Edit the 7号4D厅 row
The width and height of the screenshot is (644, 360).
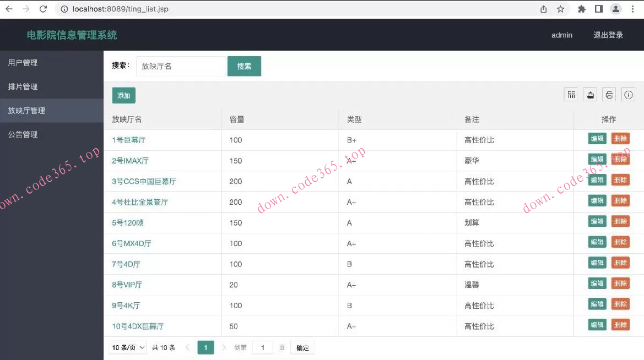(597, 263)
